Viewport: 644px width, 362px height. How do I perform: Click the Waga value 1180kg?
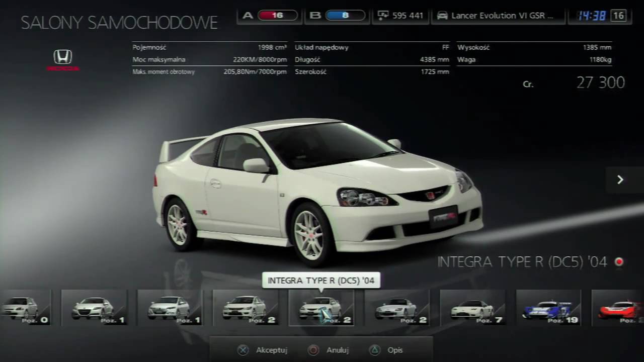pyautogui.click(x=600, y=59)
